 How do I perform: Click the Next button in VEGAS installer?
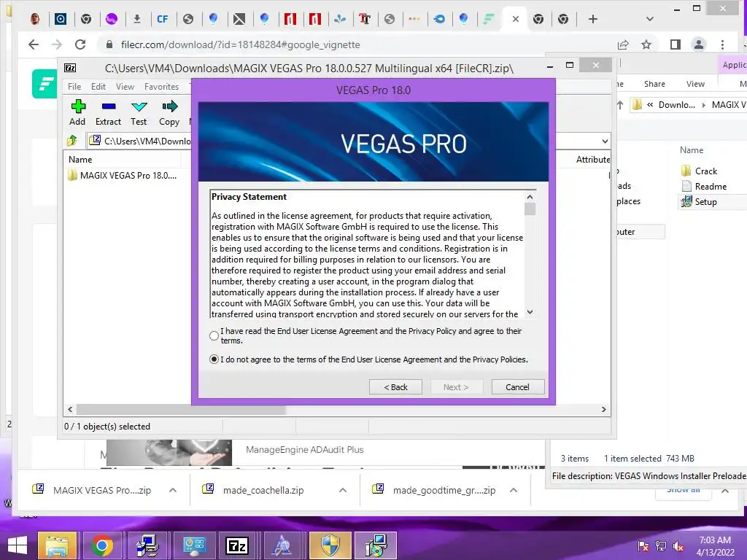pyautogui.click(x=457, y=387)
